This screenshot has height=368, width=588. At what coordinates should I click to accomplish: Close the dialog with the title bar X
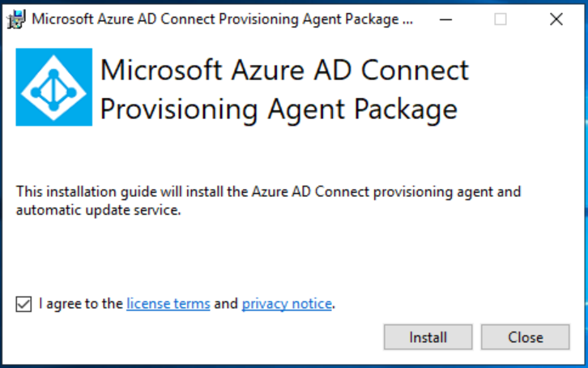pos(556,19)
